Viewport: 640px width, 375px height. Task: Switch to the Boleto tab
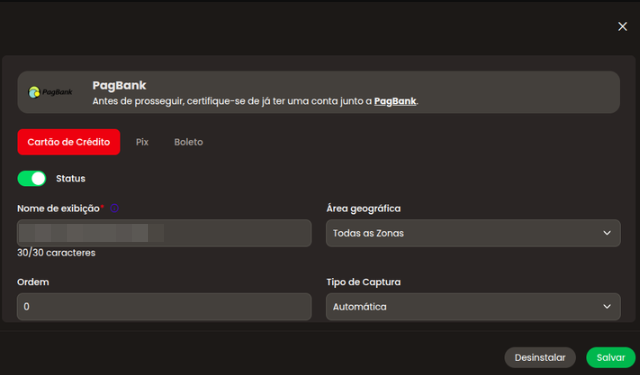click(x=189, y=142)
